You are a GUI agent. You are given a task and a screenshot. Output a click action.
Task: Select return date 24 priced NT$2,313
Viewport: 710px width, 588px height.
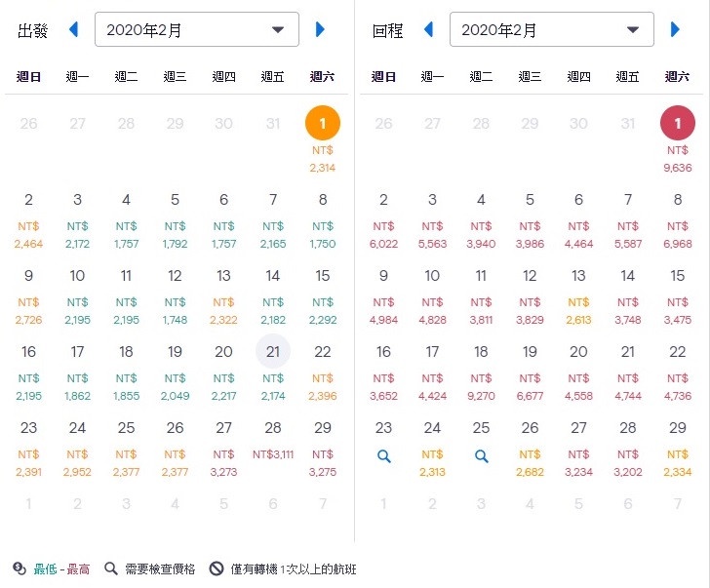tap(432, 449)
